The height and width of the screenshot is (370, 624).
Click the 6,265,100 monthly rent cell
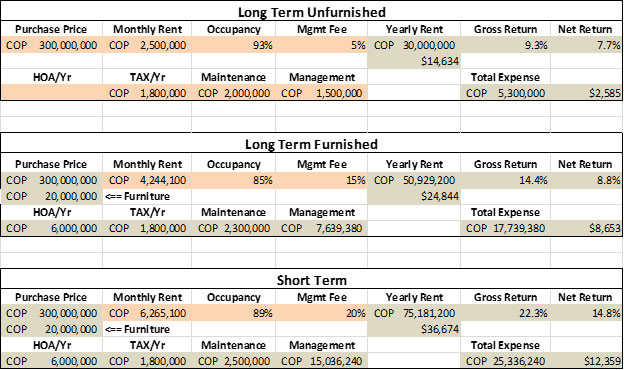pos(147,314)
